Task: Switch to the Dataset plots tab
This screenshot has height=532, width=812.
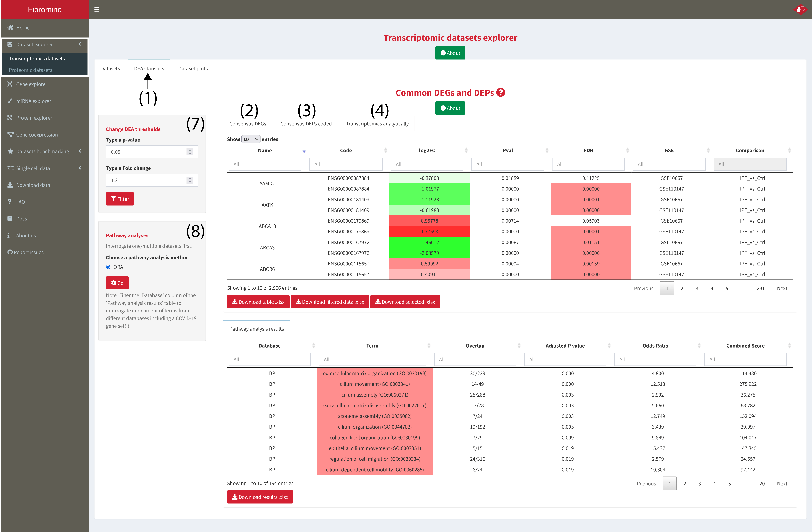Action: [193, 69]
